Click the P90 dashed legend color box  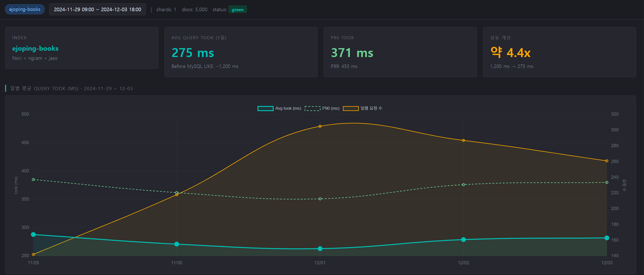pos(312,108)
